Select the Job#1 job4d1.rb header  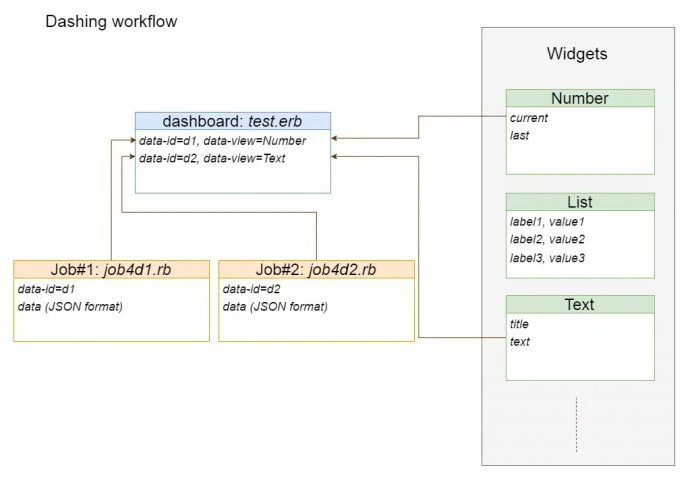pos(111,269)
